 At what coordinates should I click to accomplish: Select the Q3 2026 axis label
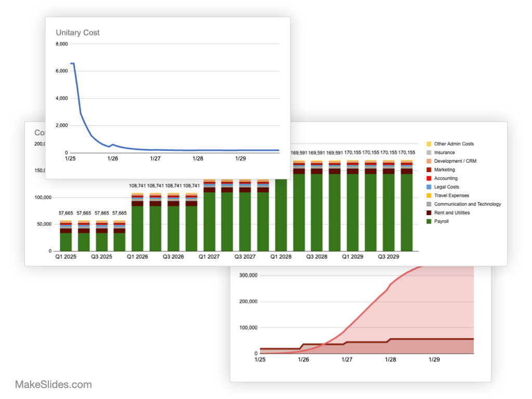[x=172, y=257]
